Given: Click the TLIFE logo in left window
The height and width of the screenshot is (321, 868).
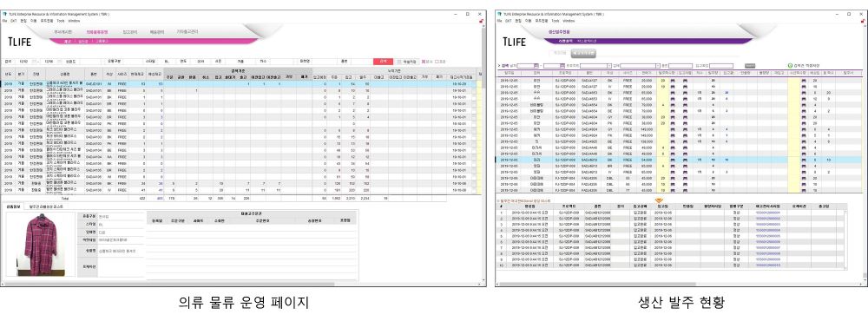Looking at the screenshot, I should (20, 42).
